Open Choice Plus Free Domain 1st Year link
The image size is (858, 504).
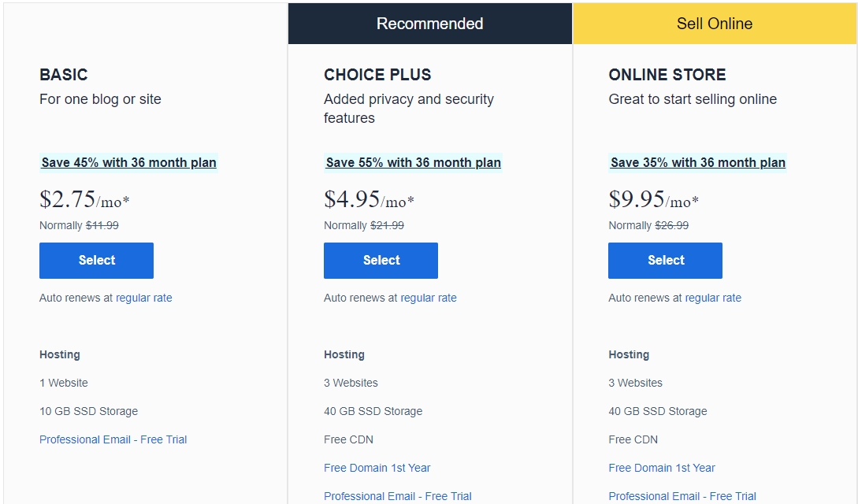click(x=377, y=468)
